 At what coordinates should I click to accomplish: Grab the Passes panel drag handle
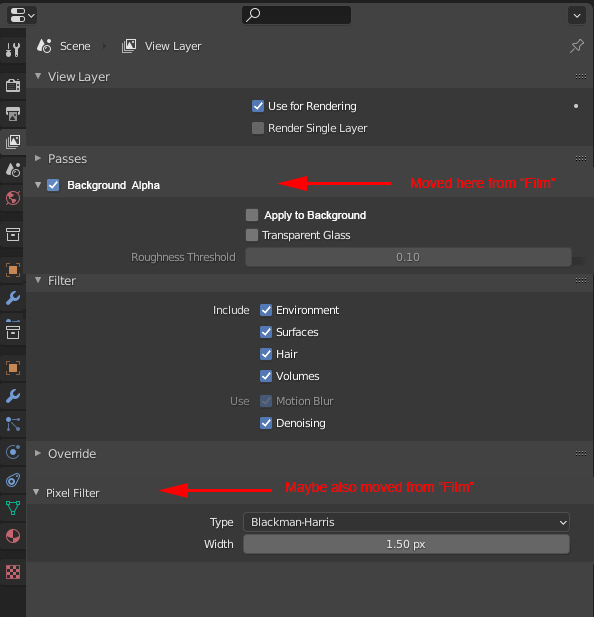pos(581,159)
